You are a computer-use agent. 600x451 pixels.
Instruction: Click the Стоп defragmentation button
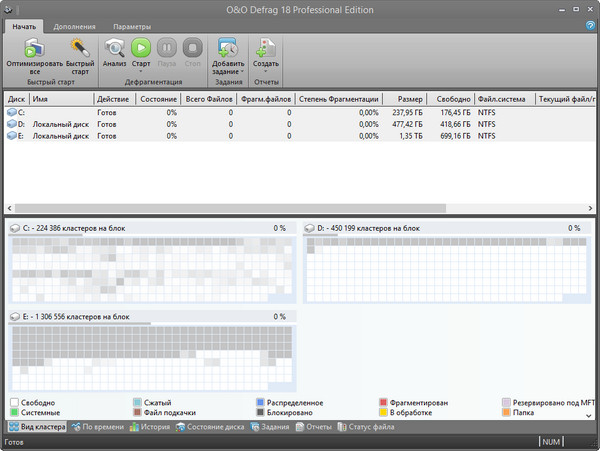tap(193, 48)
